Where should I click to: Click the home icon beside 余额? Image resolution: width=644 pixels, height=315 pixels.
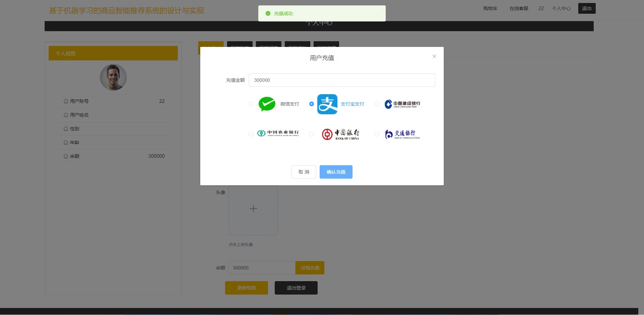[x=66, y=156]
